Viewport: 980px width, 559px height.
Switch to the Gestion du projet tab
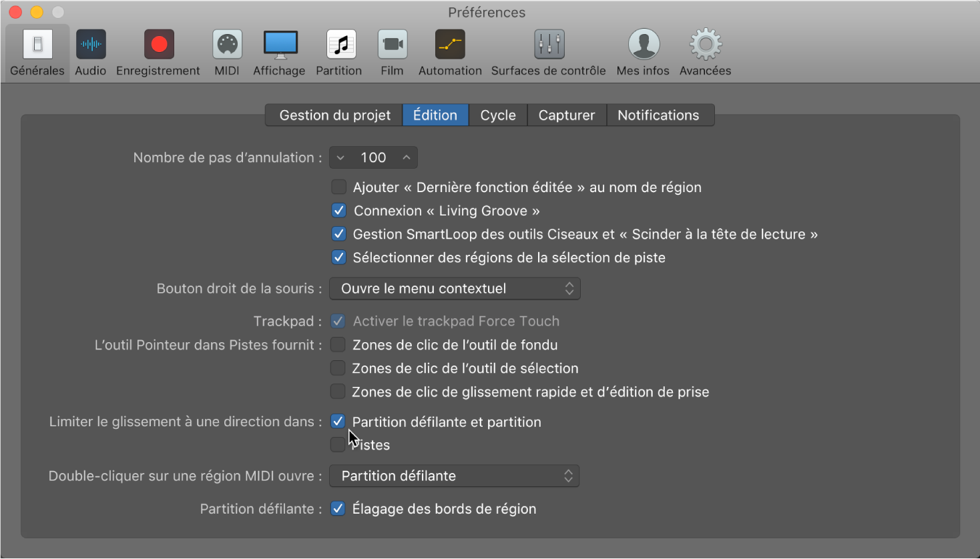pos(334,115)
